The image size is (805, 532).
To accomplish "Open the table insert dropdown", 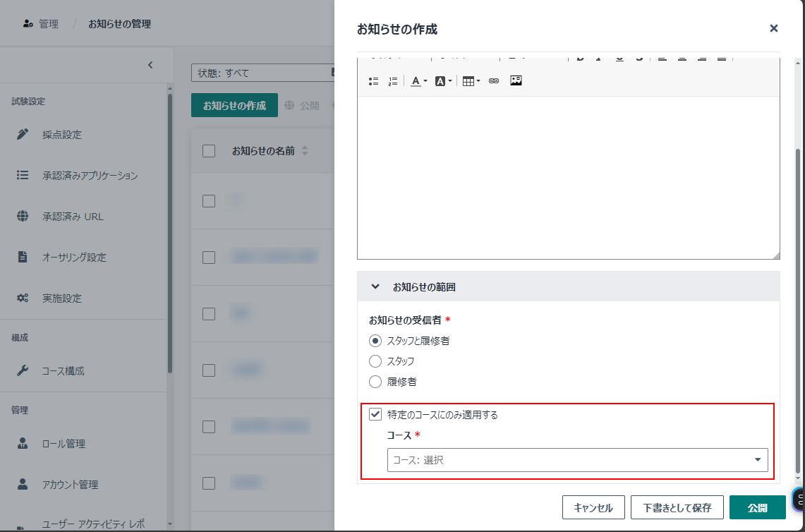I will click(471, 81).
